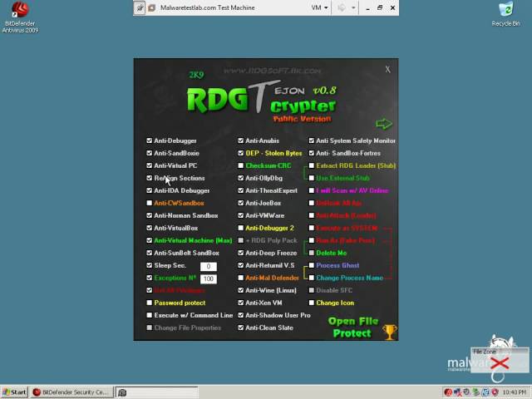
Task: Toggle the Anti-Virtual PC option
Action: pos(150,165)
